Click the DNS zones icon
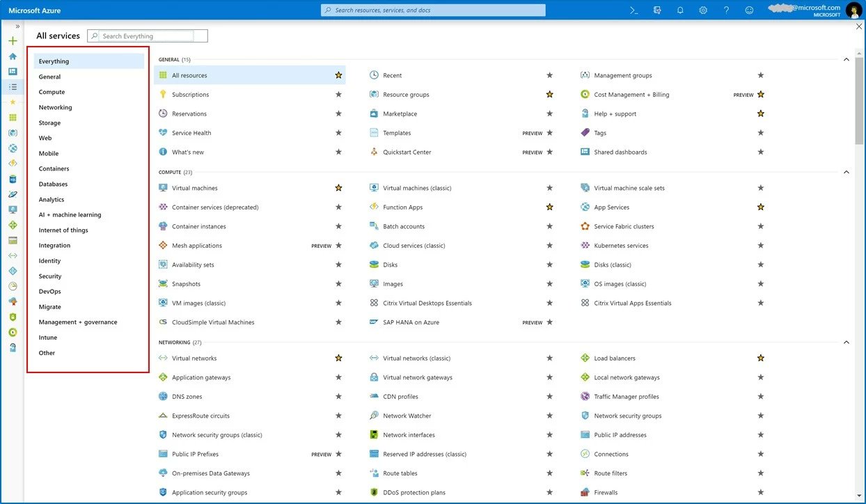Screen dimensions: 866x504 163,396
